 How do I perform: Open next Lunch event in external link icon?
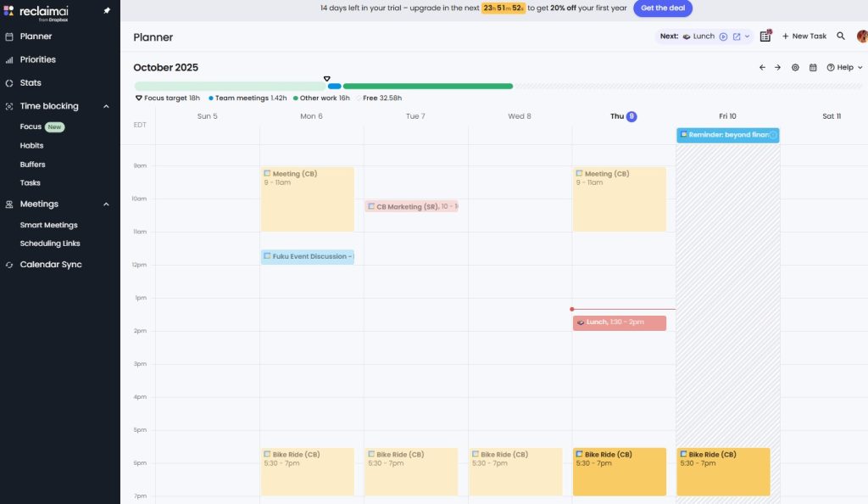pos(737,36)
